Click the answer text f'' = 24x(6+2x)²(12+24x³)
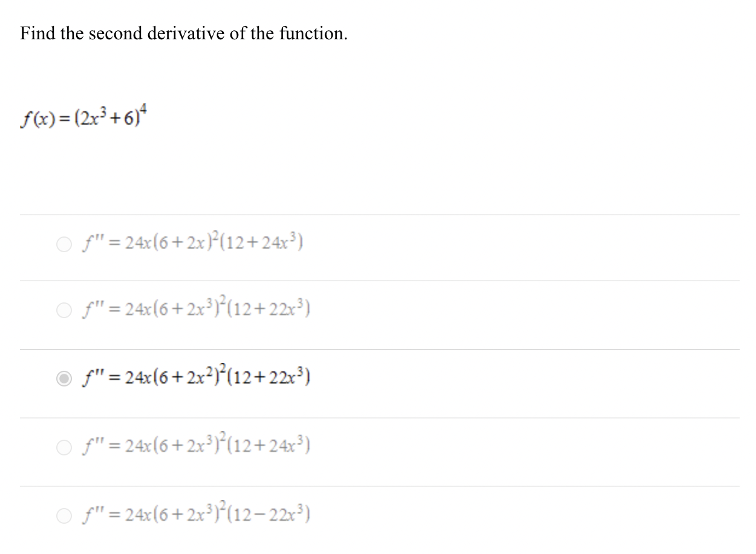756x554 pixels. pos(194,241)
